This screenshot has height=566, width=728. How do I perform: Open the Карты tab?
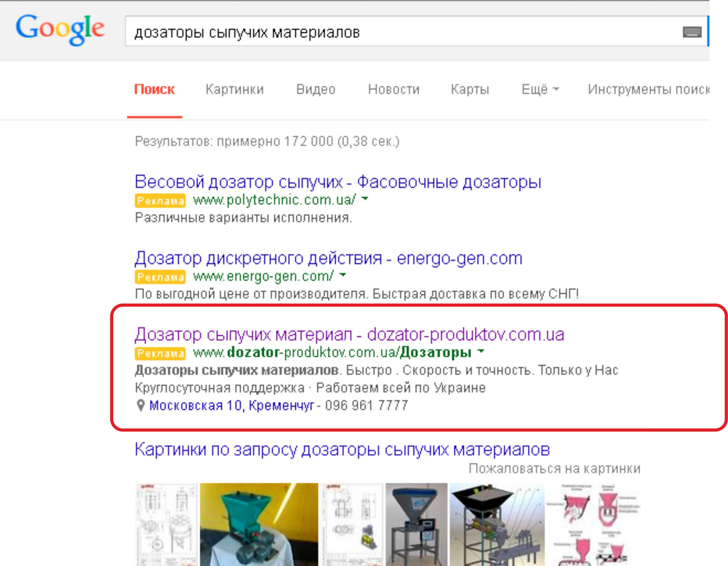[470, 89]
